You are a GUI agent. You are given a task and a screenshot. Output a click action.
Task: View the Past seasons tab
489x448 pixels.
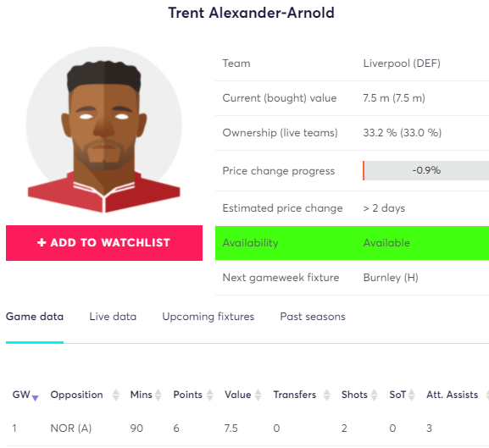click(x=313, y=317)
